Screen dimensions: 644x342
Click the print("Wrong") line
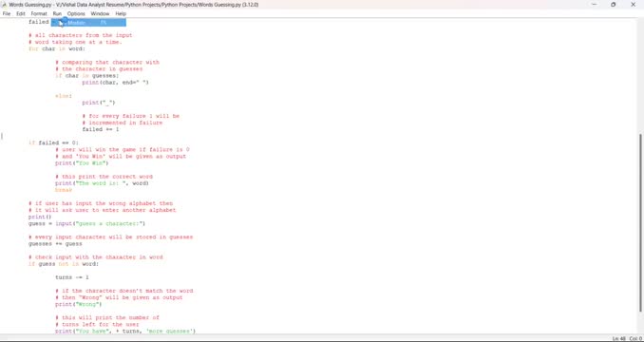coord(79,304)
